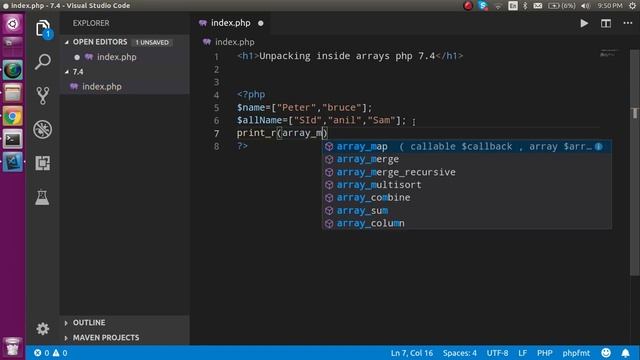The width and height of the screenshot is (640, 360).
Task: Open the Debug view with bug icon
Action: (x=43, y=129)
